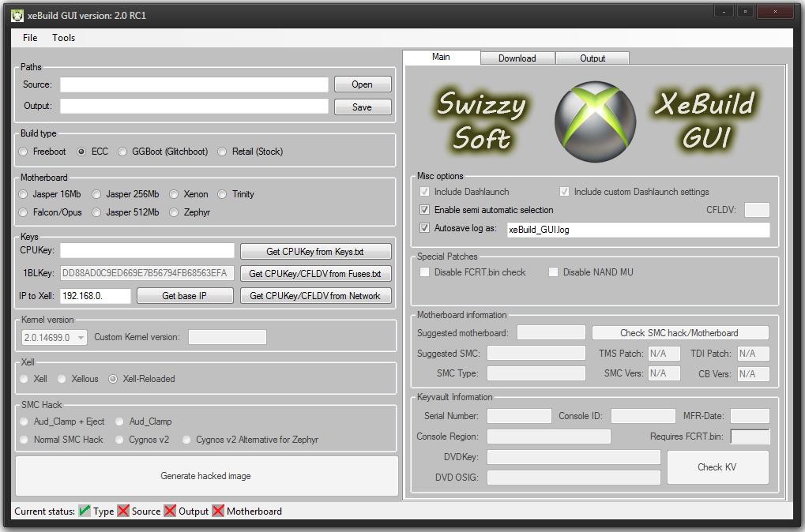This screenshot has height=532, width=805.
Task: Select the Freeboot build type
Action: point(24,152)
